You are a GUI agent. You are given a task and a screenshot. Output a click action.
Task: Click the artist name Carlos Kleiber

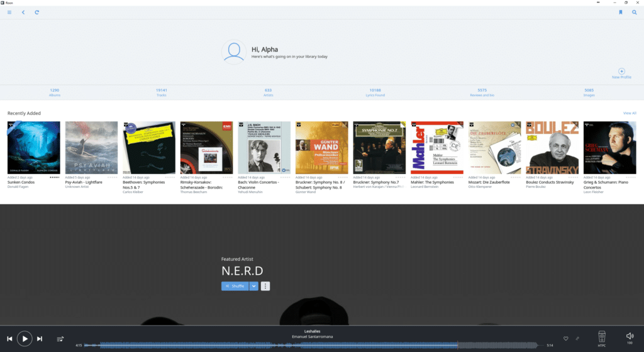[133, 192]
